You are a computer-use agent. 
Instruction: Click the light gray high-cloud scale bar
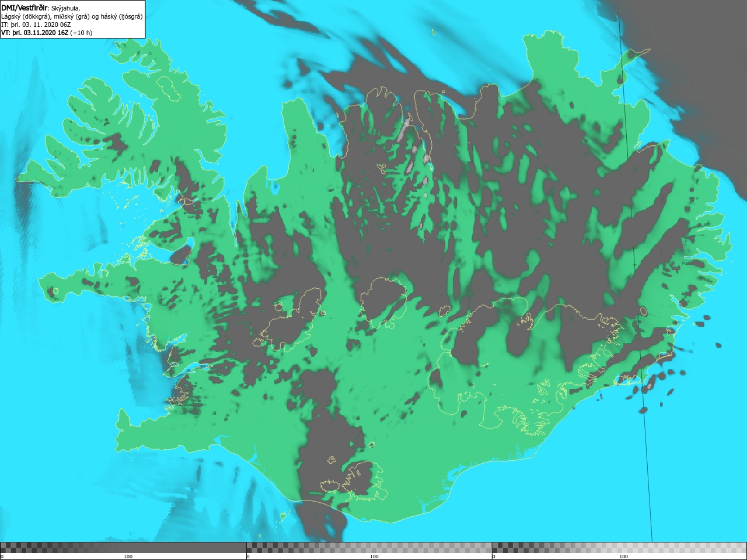(619, 548)
